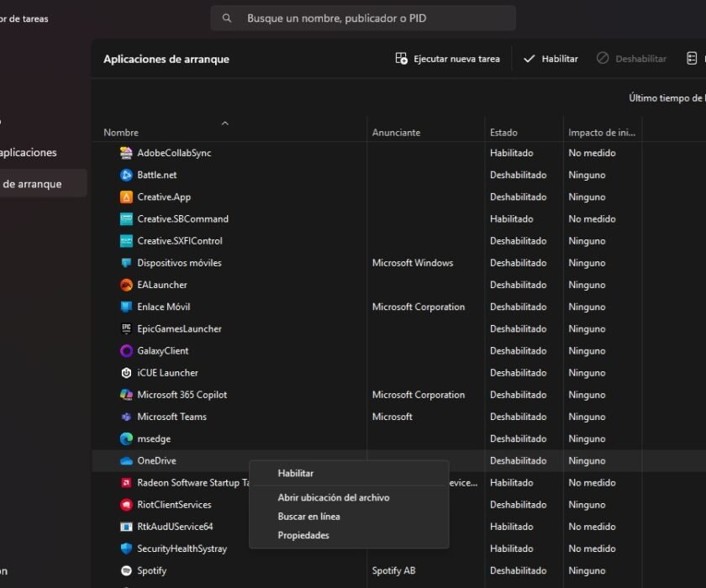This screenshot has width=706, height=588.
Task: Click the GalaxyClient purple icon
Action: [126, 350]
